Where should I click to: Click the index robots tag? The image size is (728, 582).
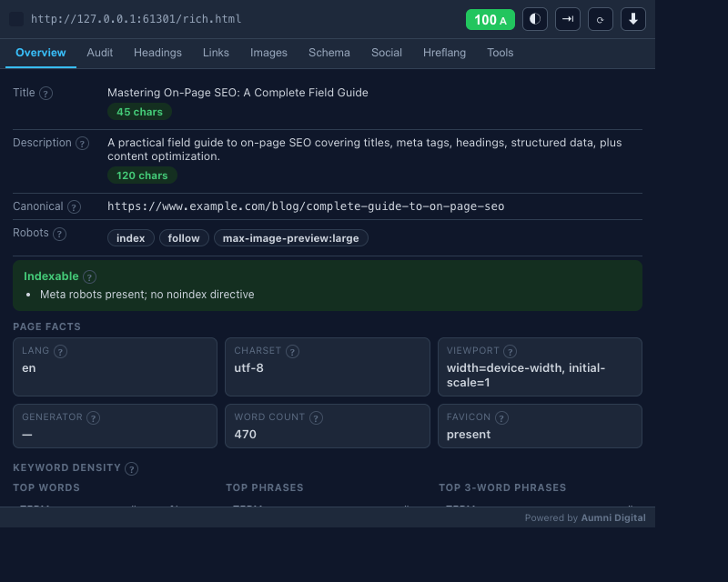coord(131,238)
